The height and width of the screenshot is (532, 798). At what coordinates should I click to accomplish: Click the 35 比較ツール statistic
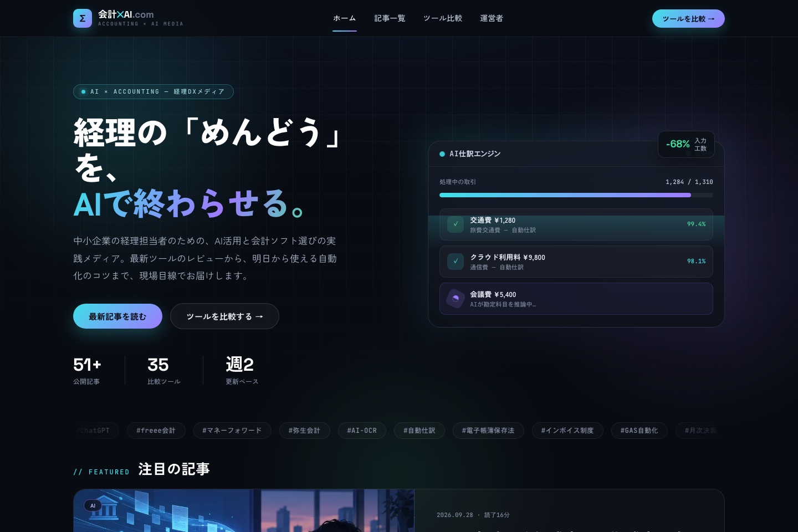click(164, 370)
